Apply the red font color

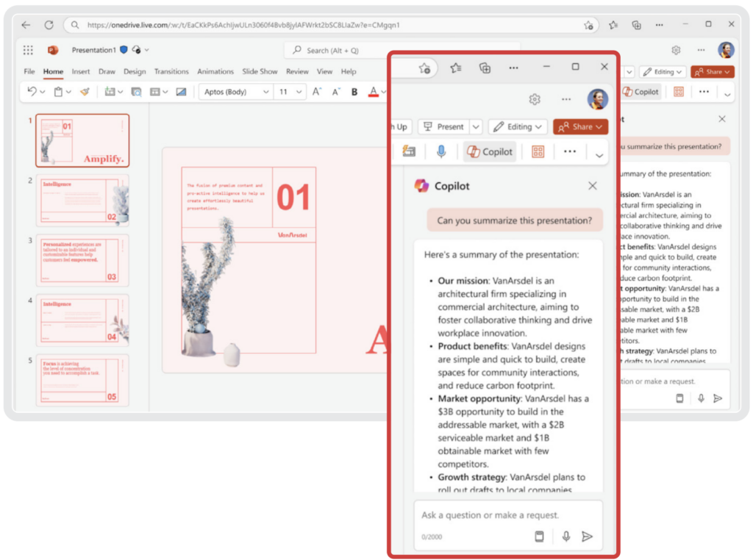373,92
